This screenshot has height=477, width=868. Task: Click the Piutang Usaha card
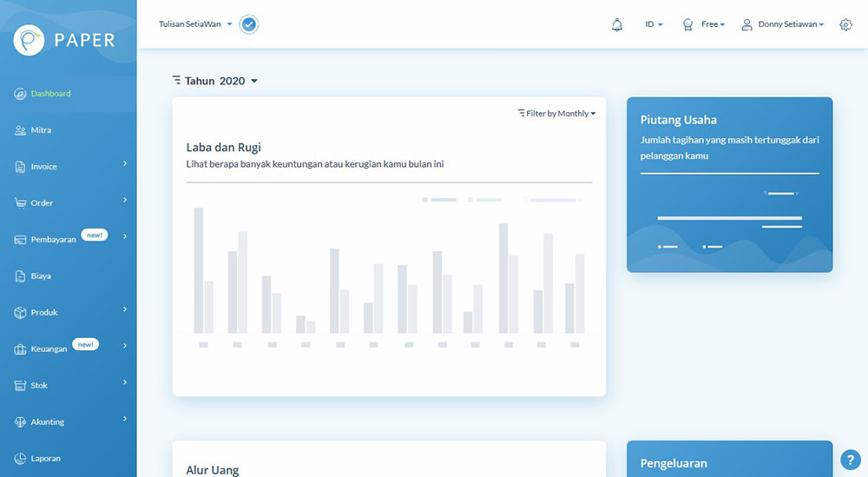729,184
